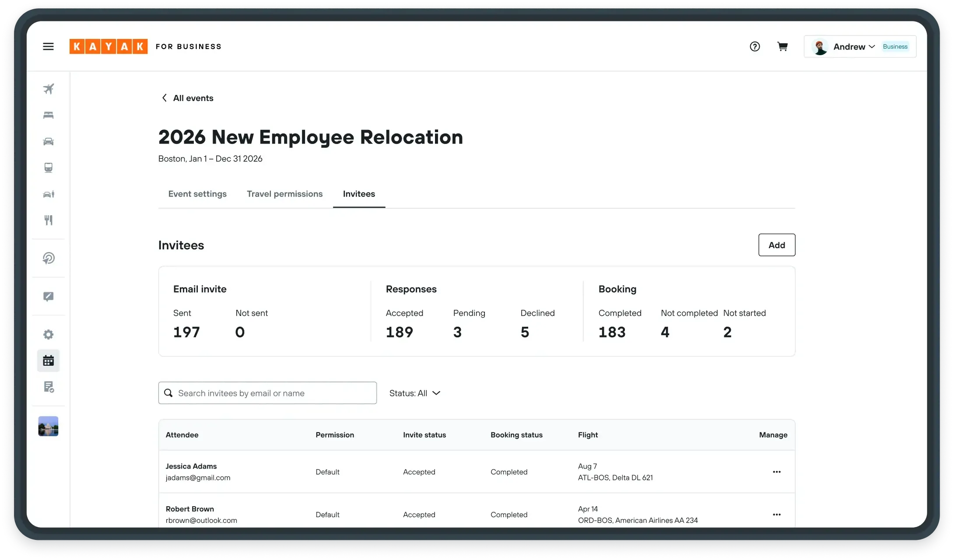Click the invitee search input field

267,393
